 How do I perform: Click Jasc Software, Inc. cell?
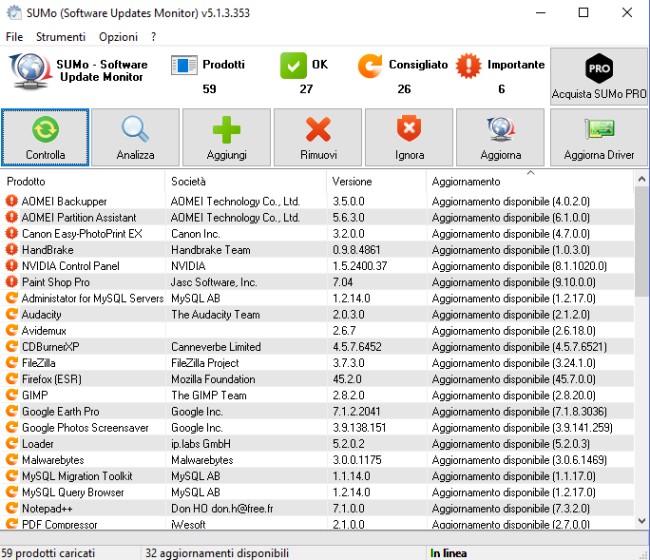(x=214, y=282)
